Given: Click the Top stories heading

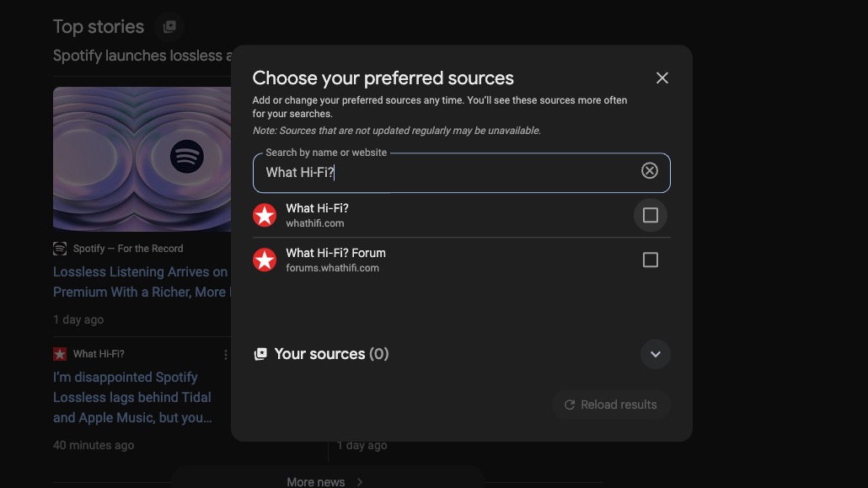Looking at the screenshot, I should [x=99, y=27].
